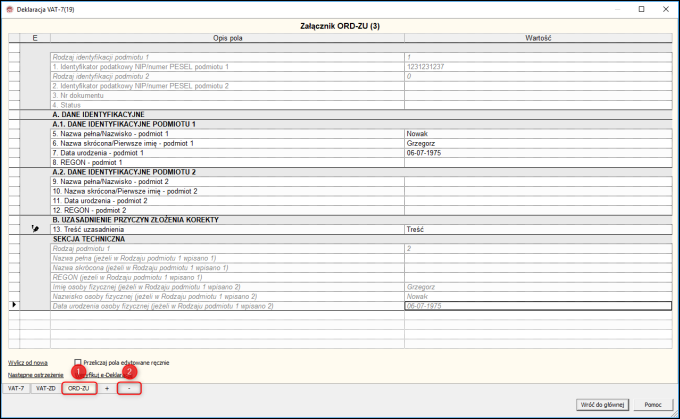Click the 'Rodzaj identyfikacji podmiotu 1' row label
This screenshot has width=680, height=419.
click(x=101, y=57)
